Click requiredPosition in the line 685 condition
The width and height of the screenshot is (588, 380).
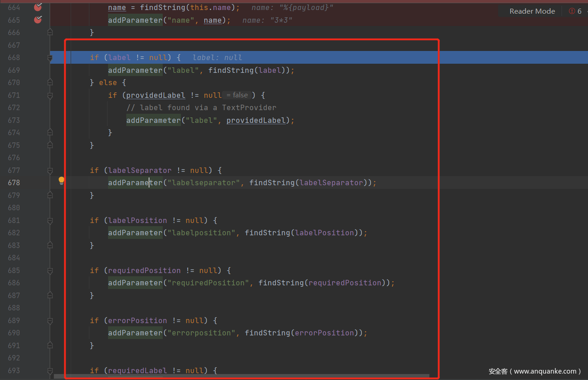point(144,270)
